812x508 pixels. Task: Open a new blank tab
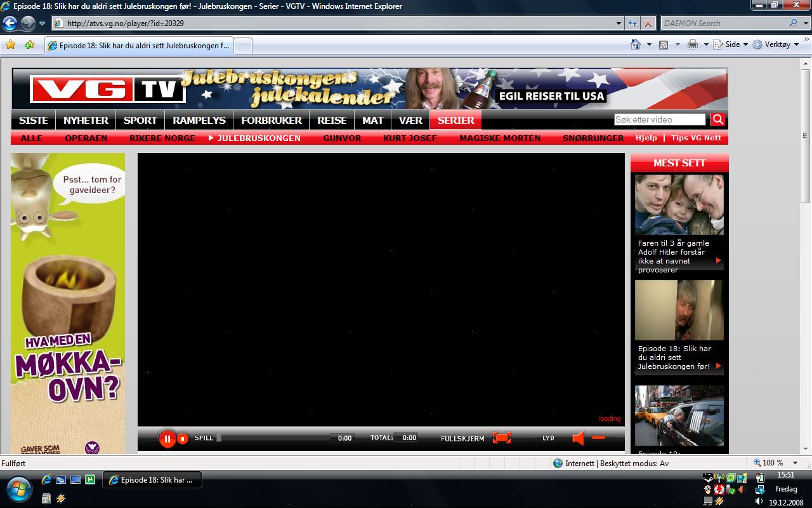click(x=244, y=46)
